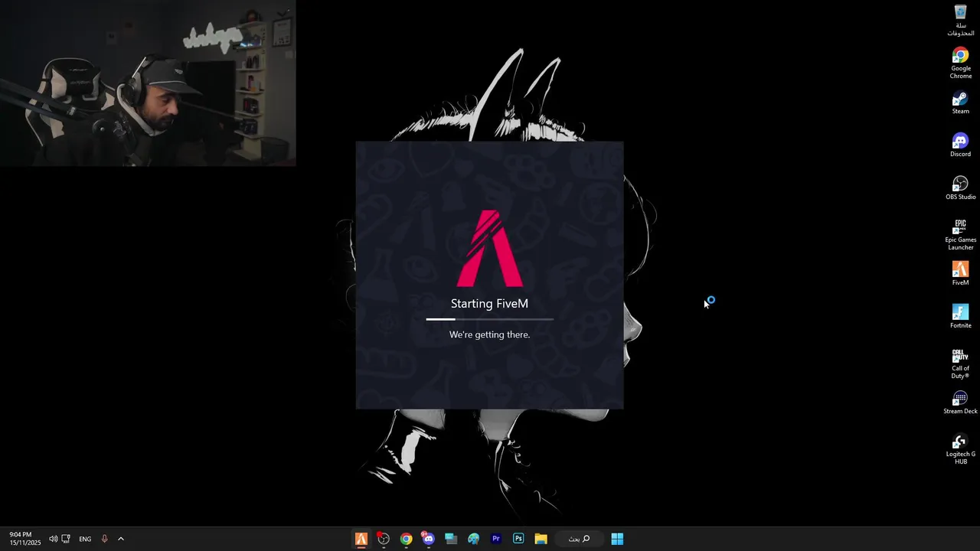The width and height of the screenshot is (980, 551).
Task: Click the taskbar icon with stacked windows
Action: (451, 539)
